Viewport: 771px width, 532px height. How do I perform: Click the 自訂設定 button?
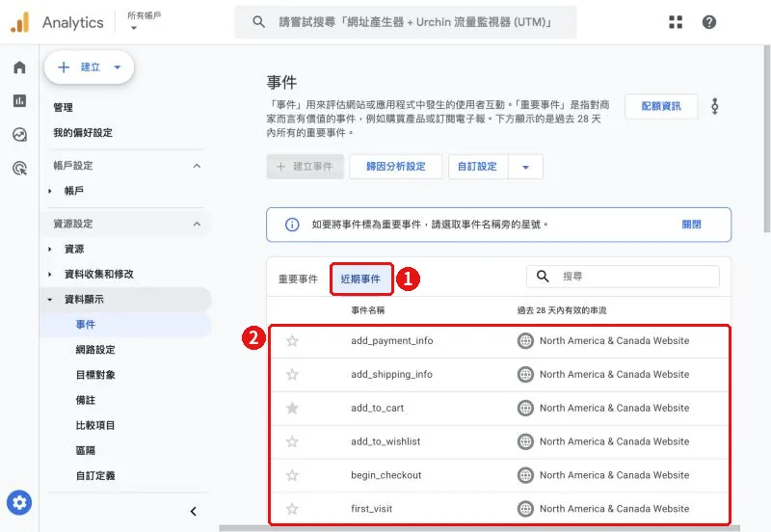pos(478,167)
